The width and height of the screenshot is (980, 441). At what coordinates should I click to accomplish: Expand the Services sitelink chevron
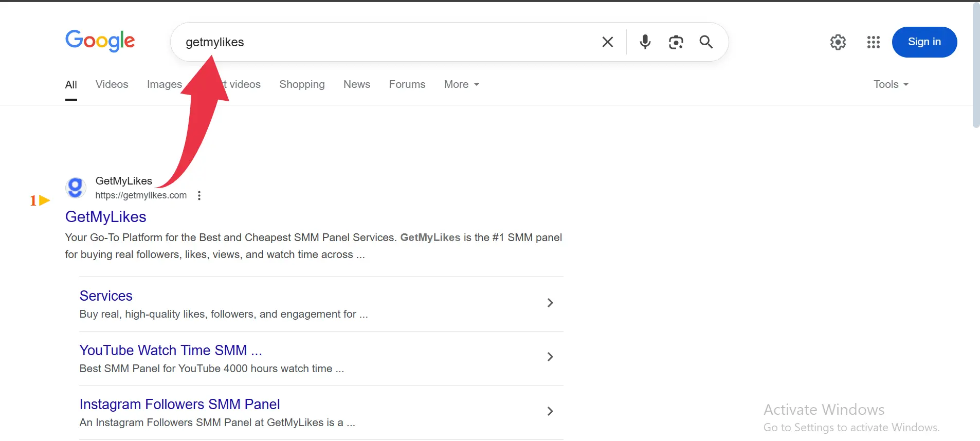click(x=550, y=303)
